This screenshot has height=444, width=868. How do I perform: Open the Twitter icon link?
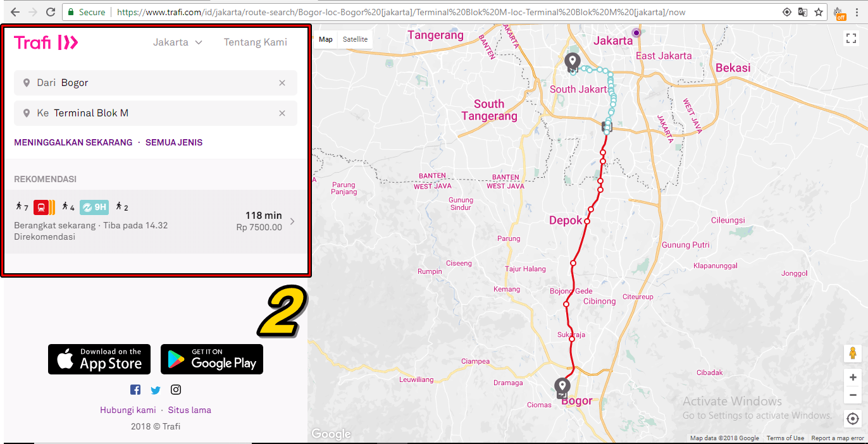tap(156, 390)
